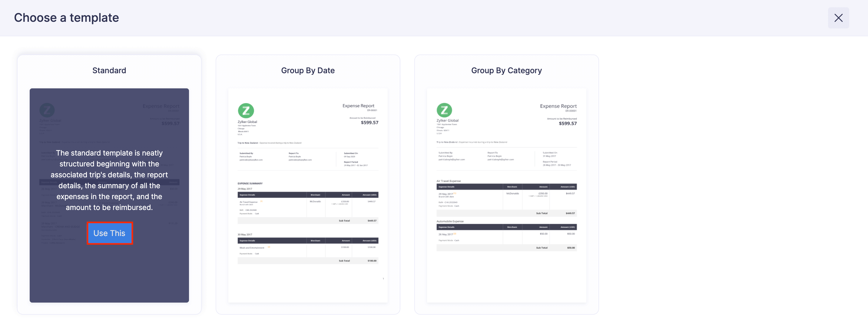Viewport: 868px width, 328px height.
Task: Click the Zylker Global logo in Group By Date preview
Action: (x=246, y=111)
